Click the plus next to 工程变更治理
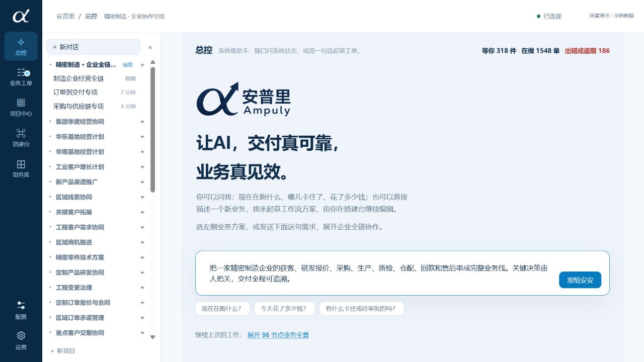This screenshot has height=362, width=644. click(142, 288)
